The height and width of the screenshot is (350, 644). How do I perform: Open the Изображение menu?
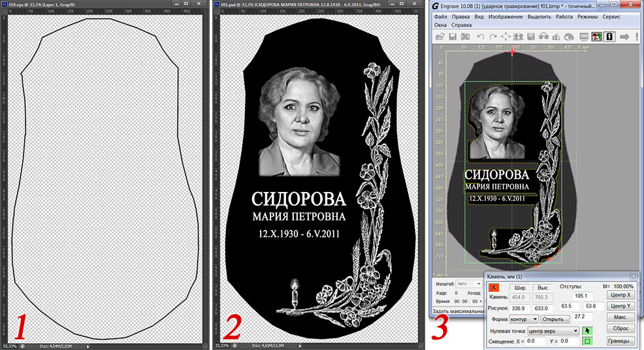coord(507,16)
